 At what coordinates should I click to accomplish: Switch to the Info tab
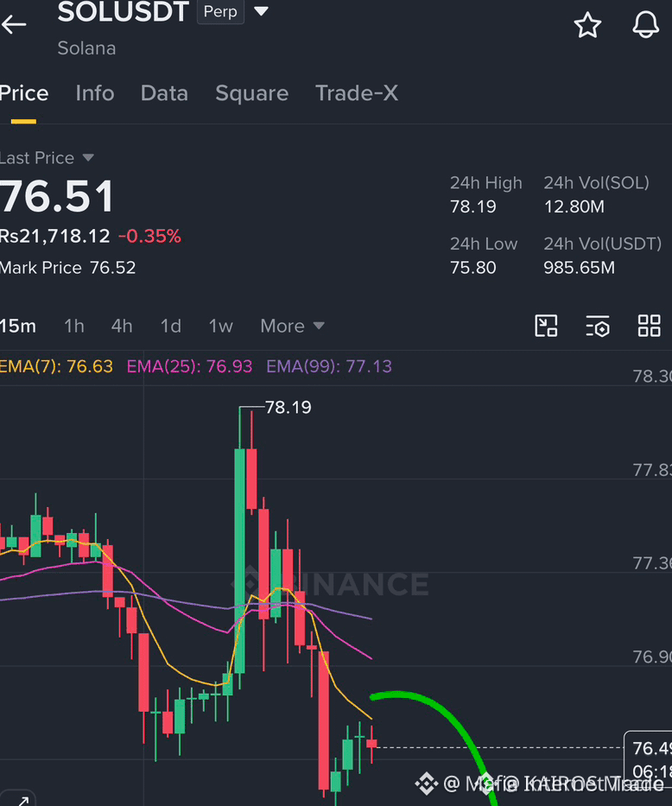(x=94, y=93)
